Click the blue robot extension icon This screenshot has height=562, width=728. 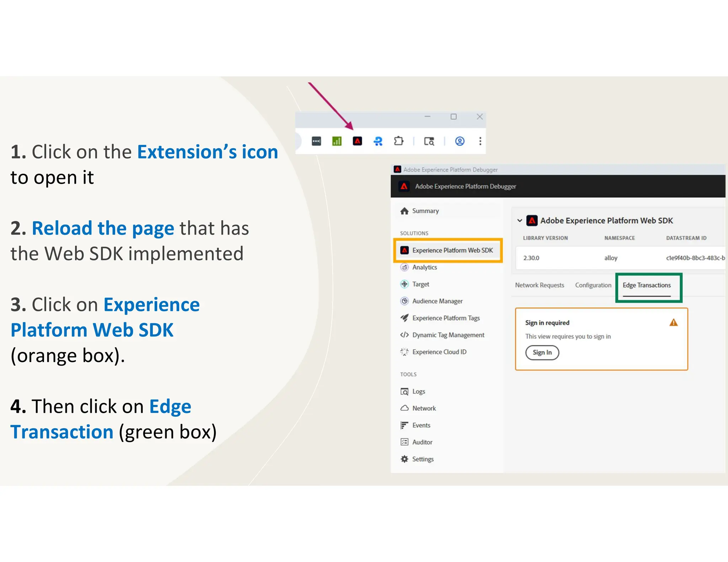coord(378,141)
